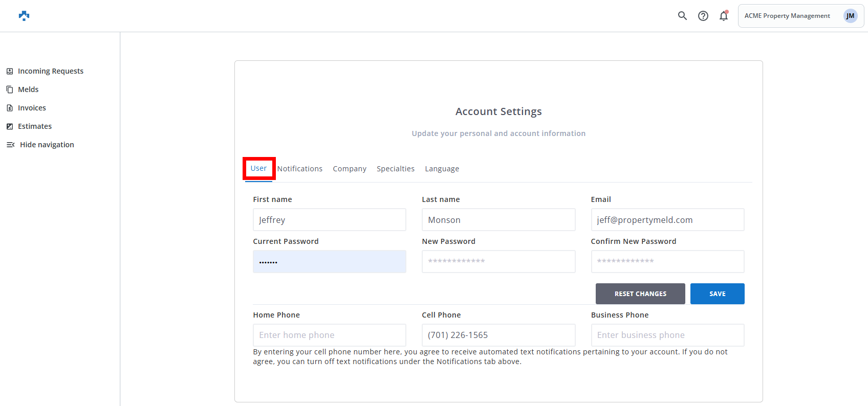The height and width of the screenshot is (406, 868).
Task: Open the ACME Property Management account menu
Action: pyautogui.click(x=787, y=16)
